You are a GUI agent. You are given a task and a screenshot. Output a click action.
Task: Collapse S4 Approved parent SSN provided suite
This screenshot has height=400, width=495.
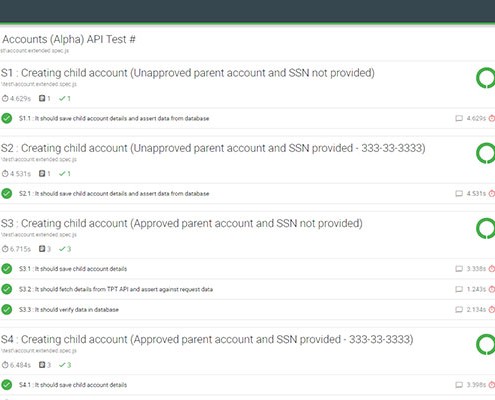[207, 339]
